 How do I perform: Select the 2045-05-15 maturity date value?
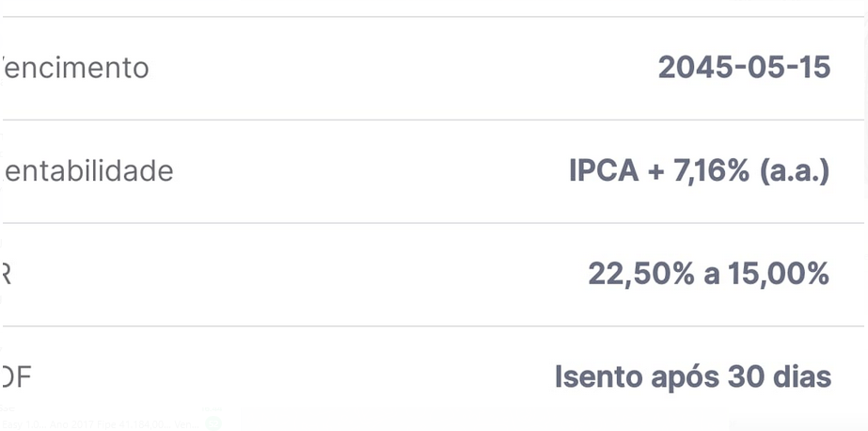point(744,68)
